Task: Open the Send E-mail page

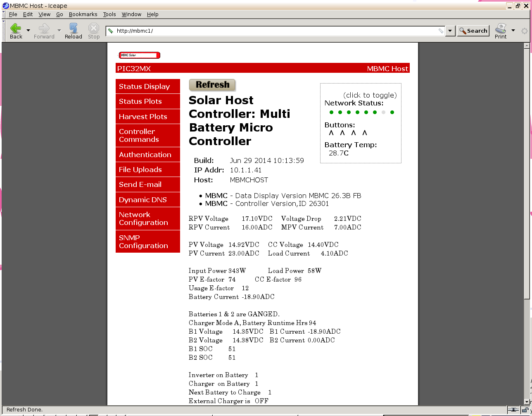Action: pos(148,184)
